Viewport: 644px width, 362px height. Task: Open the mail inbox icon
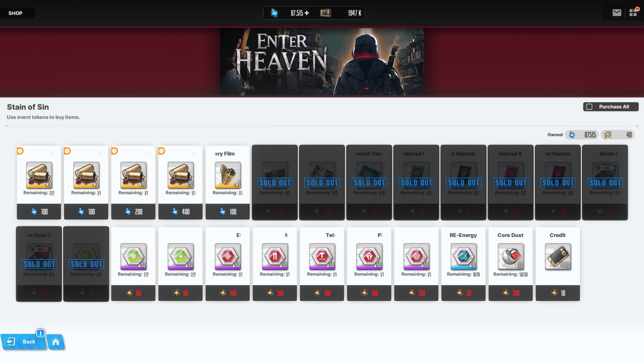pyautogui.click(x=616, y=13)
